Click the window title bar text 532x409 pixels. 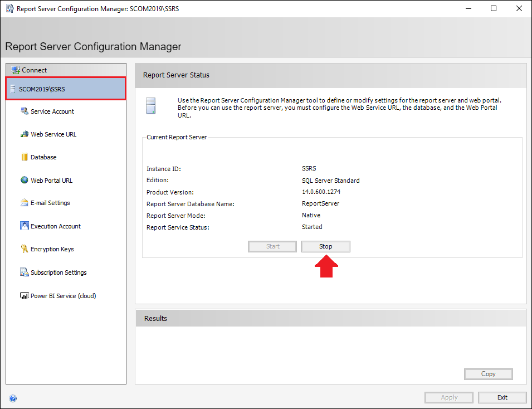(97, 9)
